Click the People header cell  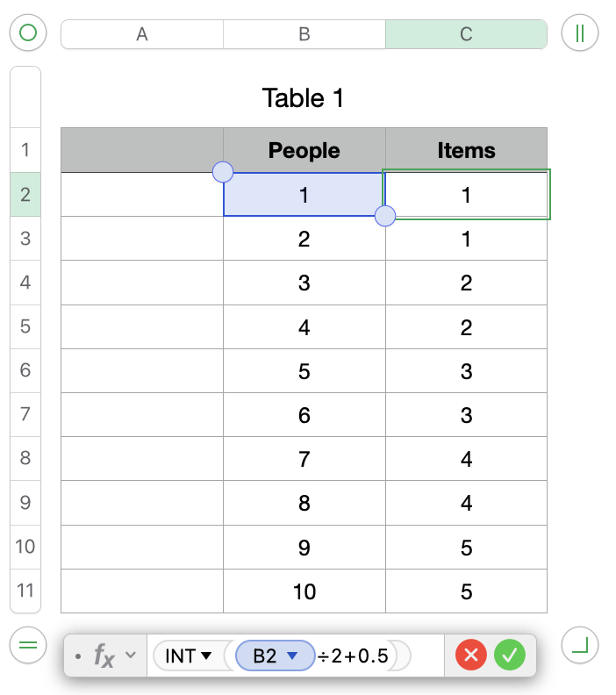coord(304,150)
